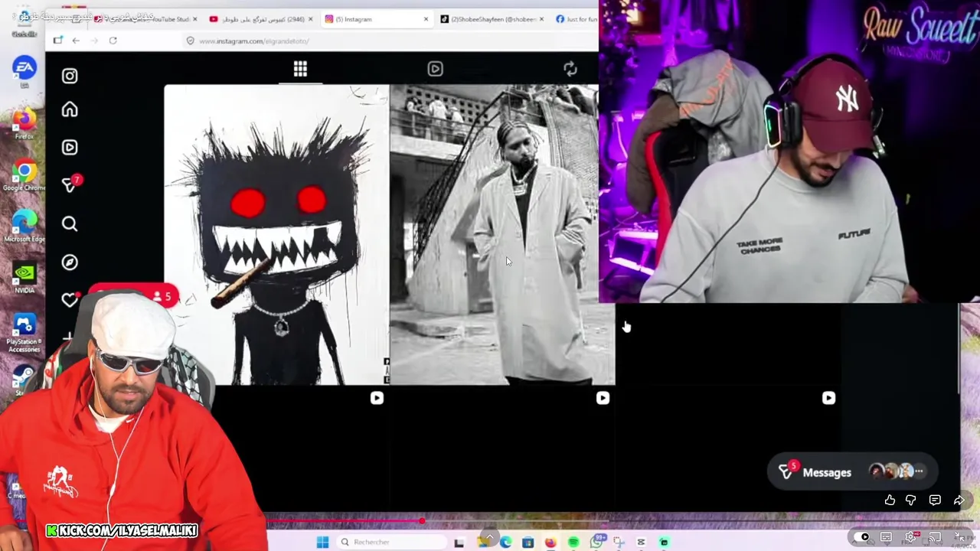Open the video comments icon

pos(935,500)
